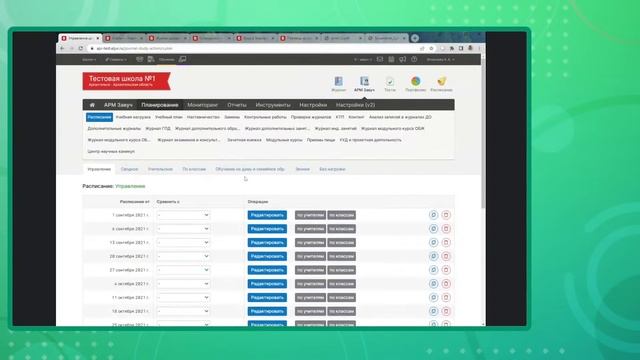
Task: Copy the 20 сентября 2021 schedule
Action: point(433,256)
